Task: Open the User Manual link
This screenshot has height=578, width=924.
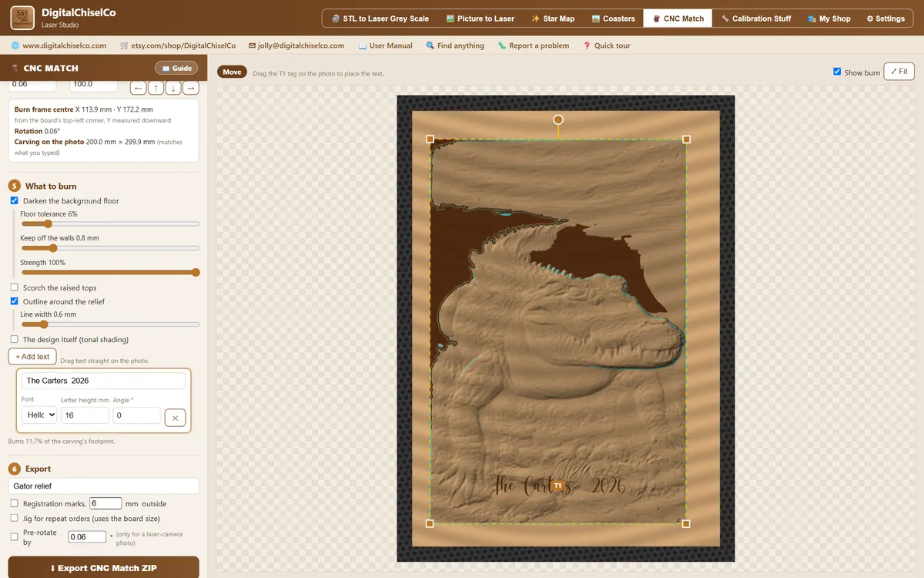Action: coord(386,45)
